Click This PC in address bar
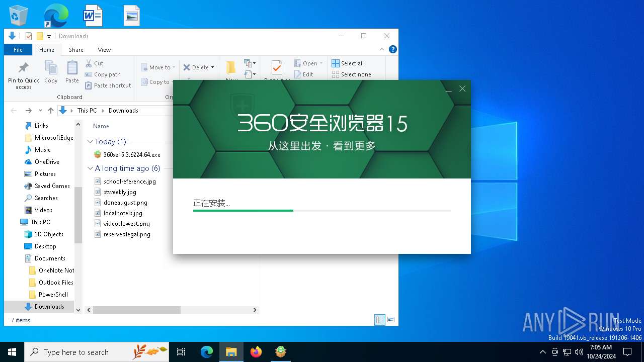Screen dimensions: 644x362 87,111
